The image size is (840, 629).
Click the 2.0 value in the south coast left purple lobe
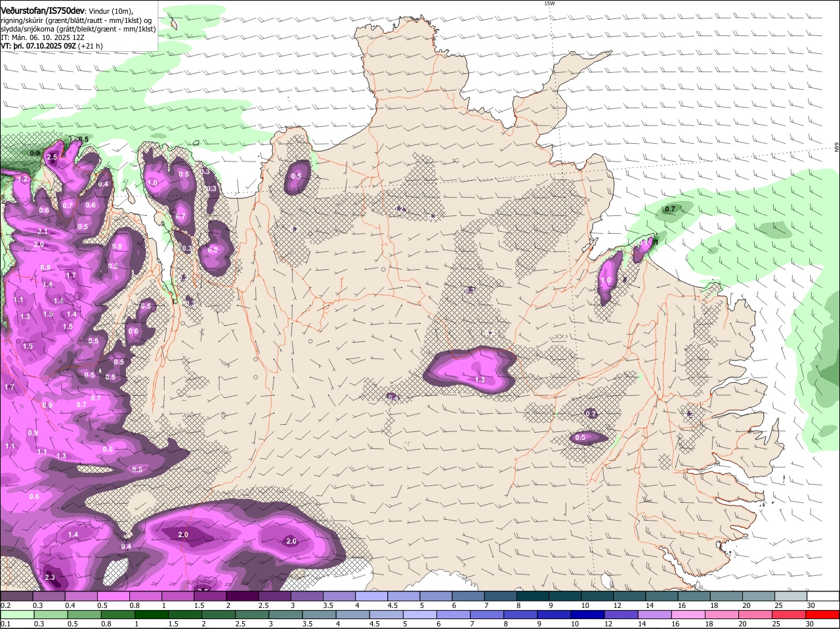183,535
